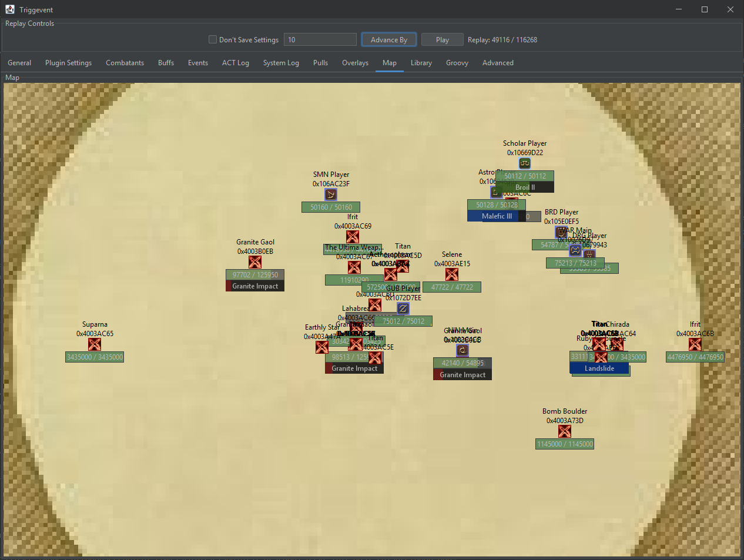
Task: Click the Scholar Player job icon
Action: [525, 163]
